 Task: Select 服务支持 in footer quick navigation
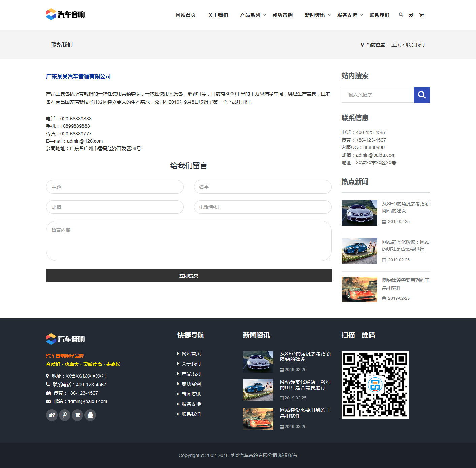pyautogui.click(x=191, y=404)
